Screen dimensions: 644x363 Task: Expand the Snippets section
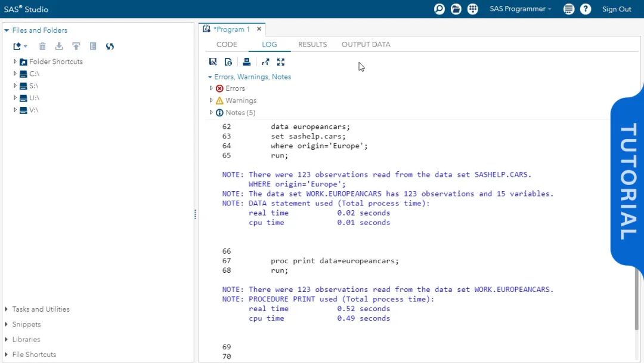[x=6, y=324]
